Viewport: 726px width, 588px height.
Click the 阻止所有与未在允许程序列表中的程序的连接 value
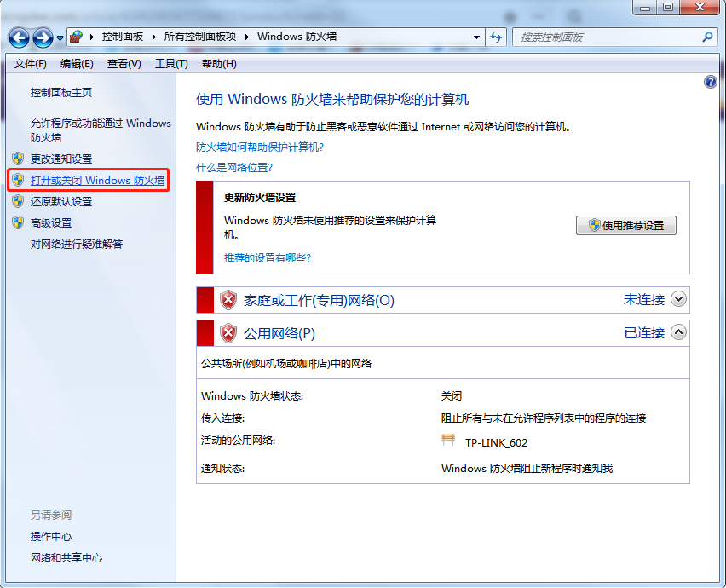pyautogui.click(x=544, y=418)
